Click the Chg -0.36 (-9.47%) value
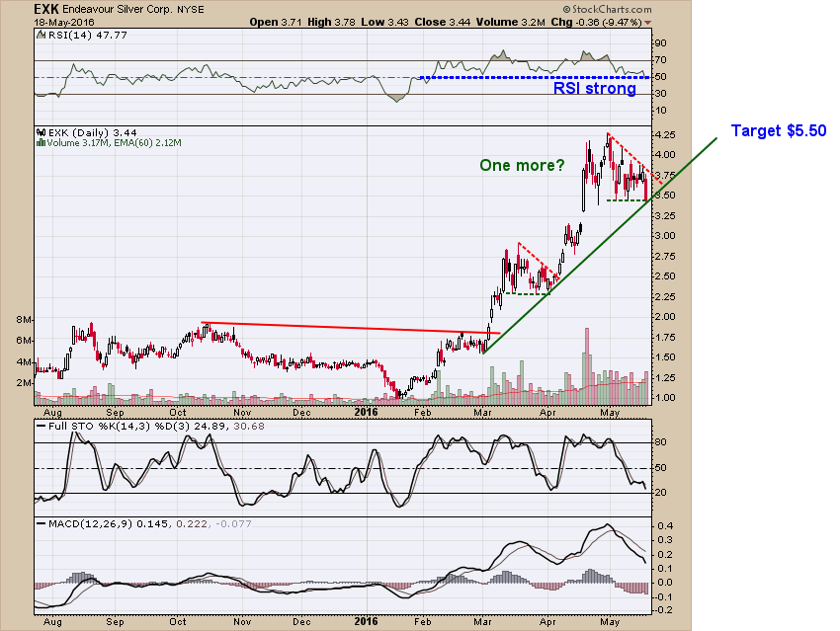The width and height of the screenshot is (840, 631). point(596,22)
